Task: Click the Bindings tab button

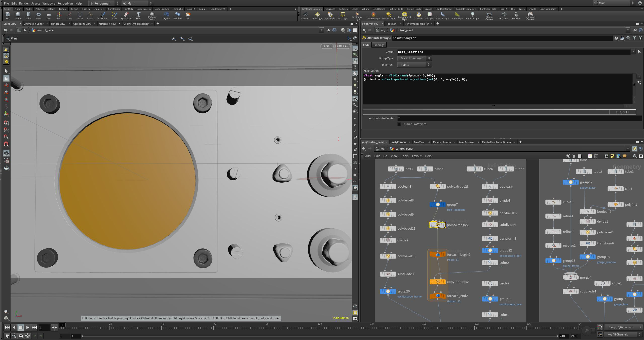Action: click(x=378, y=45)
